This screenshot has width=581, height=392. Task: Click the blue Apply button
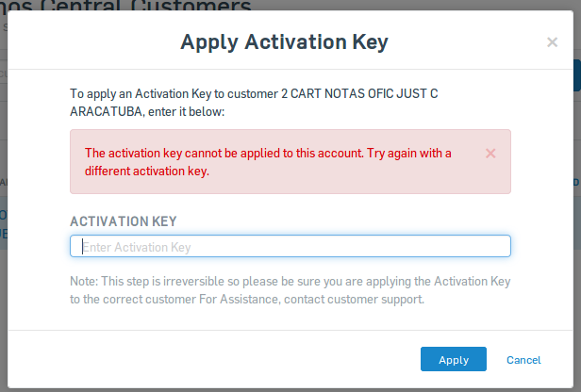coord(453,359)
